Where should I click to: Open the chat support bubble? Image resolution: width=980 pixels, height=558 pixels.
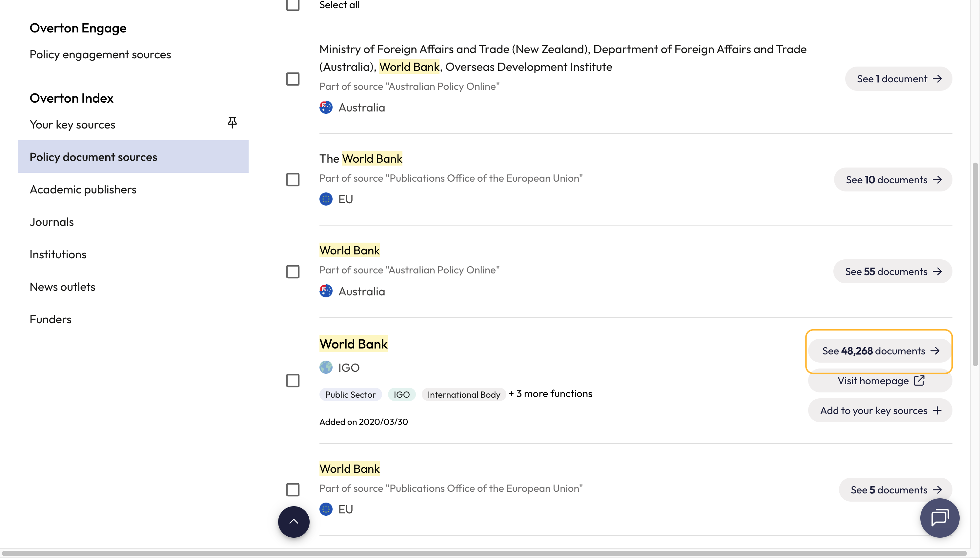click(940, 518)
